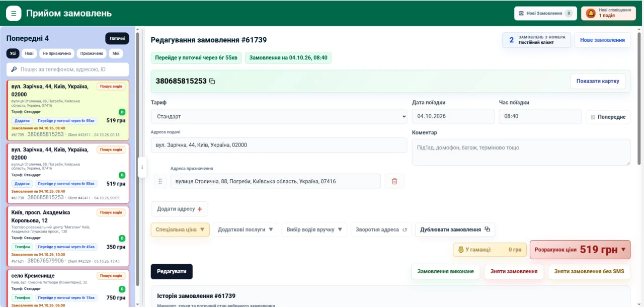Click the order search field by phone, address, ID

coord(67,69)
